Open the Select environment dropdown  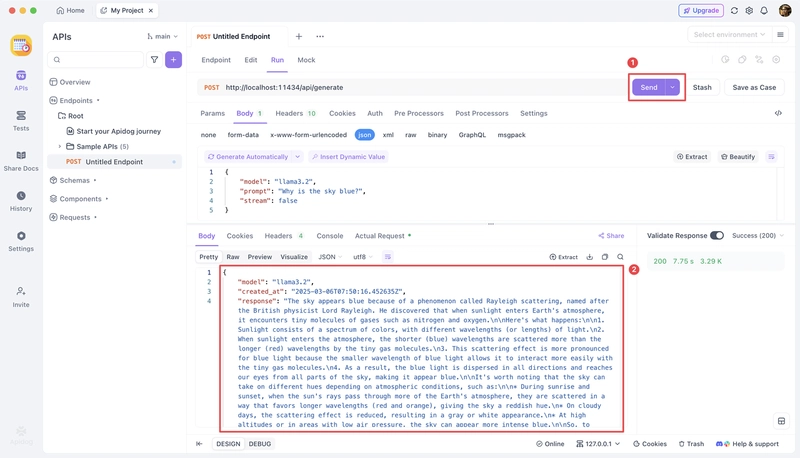coord(729,35)
